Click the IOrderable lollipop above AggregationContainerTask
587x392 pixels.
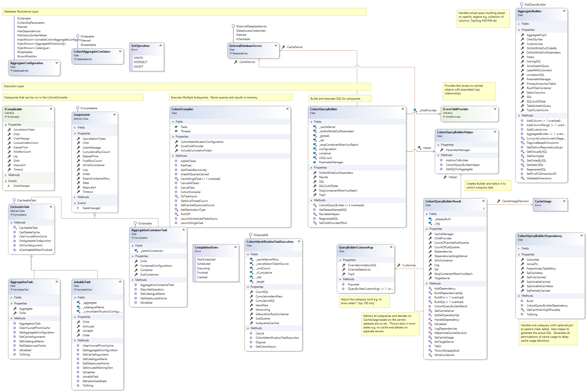point(135,223)
